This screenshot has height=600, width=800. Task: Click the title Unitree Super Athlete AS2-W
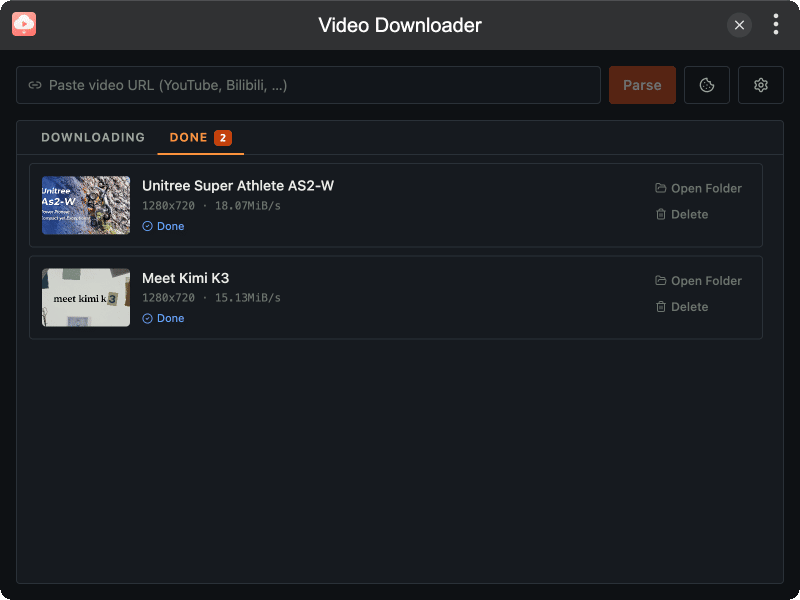[x=238, y=186]
